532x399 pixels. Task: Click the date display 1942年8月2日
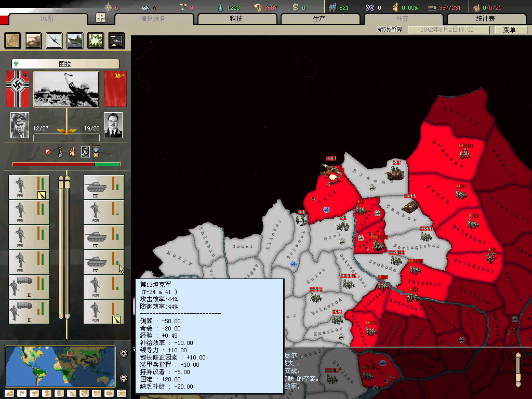[x=448, y=30]
